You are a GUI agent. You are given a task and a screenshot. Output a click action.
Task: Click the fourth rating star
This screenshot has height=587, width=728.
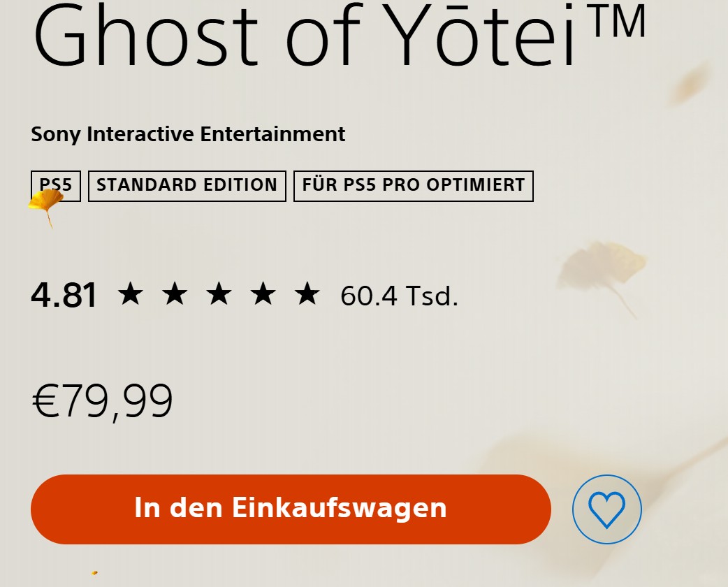click(263, 294)
